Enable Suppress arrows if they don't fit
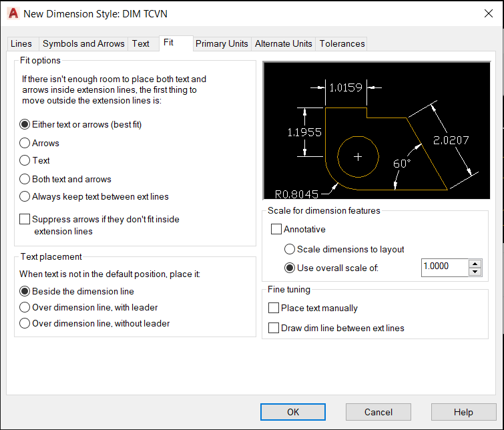Image resolution: width=504 pixels, height=430 pixels. pyautogui.click(x=25, y=219)
